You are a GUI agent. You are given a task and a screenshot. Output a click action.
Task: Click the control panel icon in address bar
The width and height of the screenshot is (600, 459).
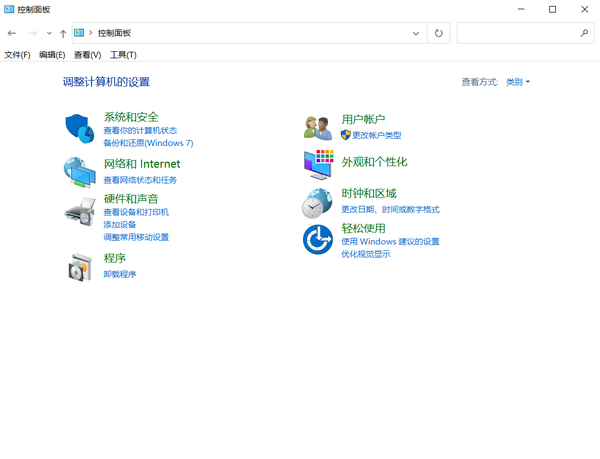[x=79, y=33]
